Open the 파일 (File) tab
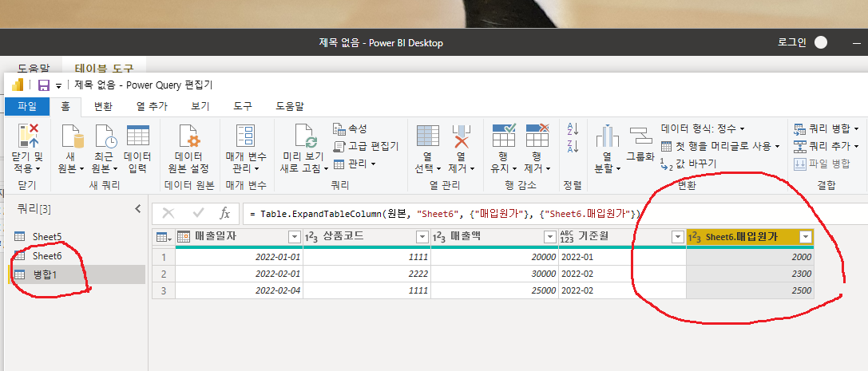The height and width of the screenshot is (371, 868). (26, 106)
